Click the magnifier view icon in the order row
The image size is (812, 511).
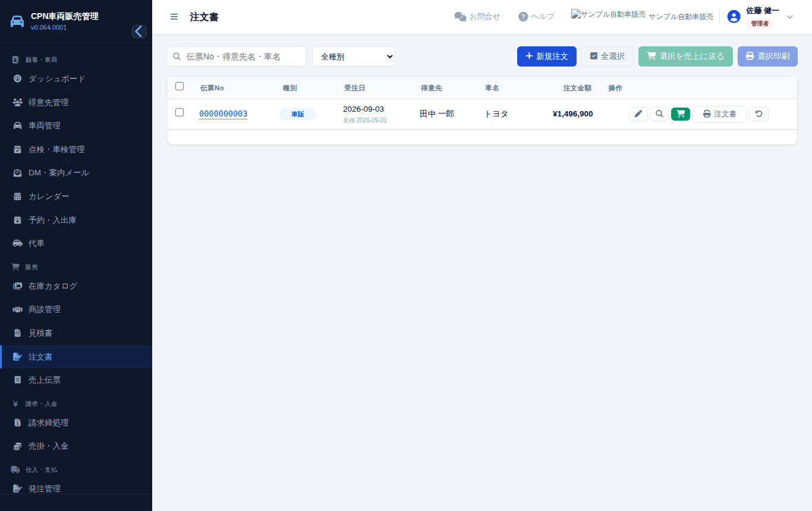[x=659, y=114]
